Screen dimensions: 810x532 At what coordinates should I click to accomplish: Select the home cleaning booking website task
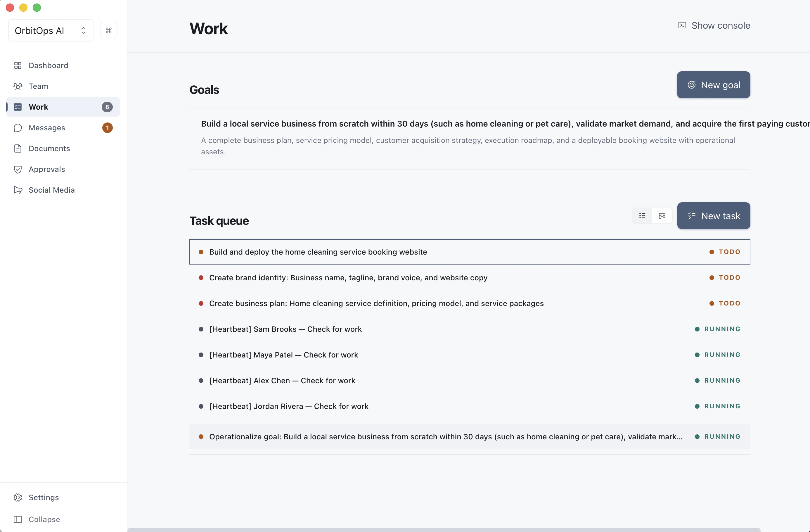pyautogui.click(x=318, y=252)
